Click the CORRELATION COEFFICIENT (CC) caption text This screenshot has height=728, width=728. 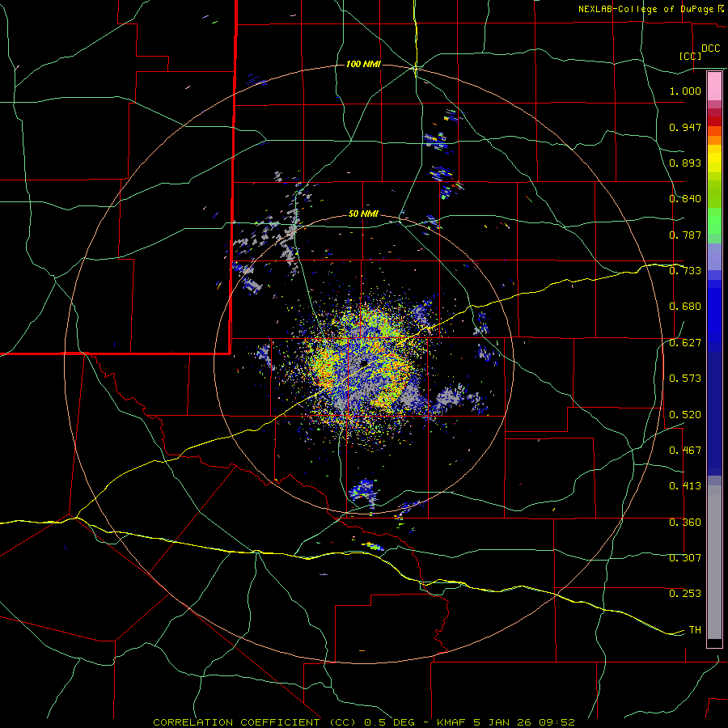(256, 722)
